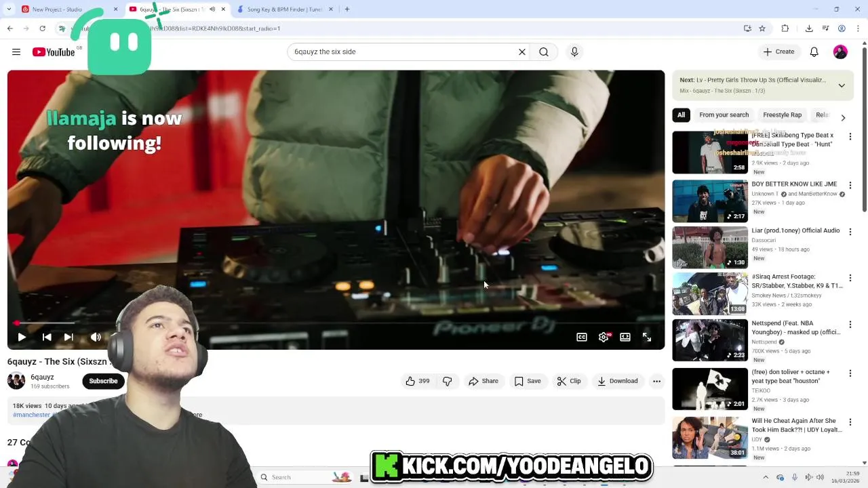Open BOY BETTER KNOW LIKE JME thumbnail
Screen dimensions: 868x488
710,201
